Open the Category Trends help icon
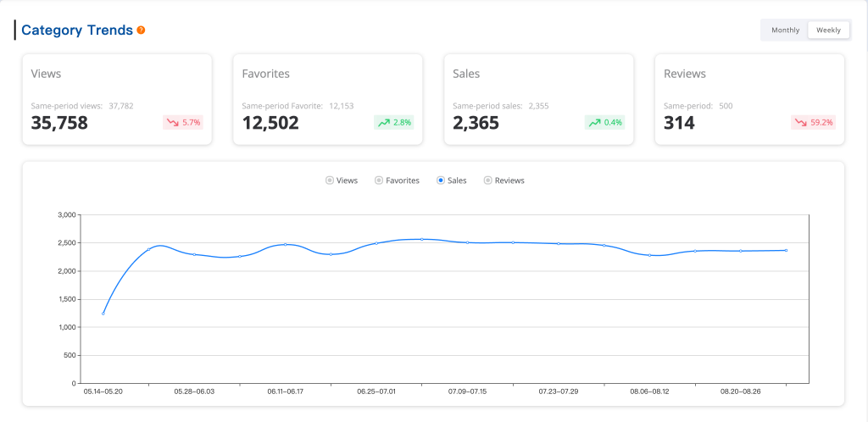 coord(141,30)
